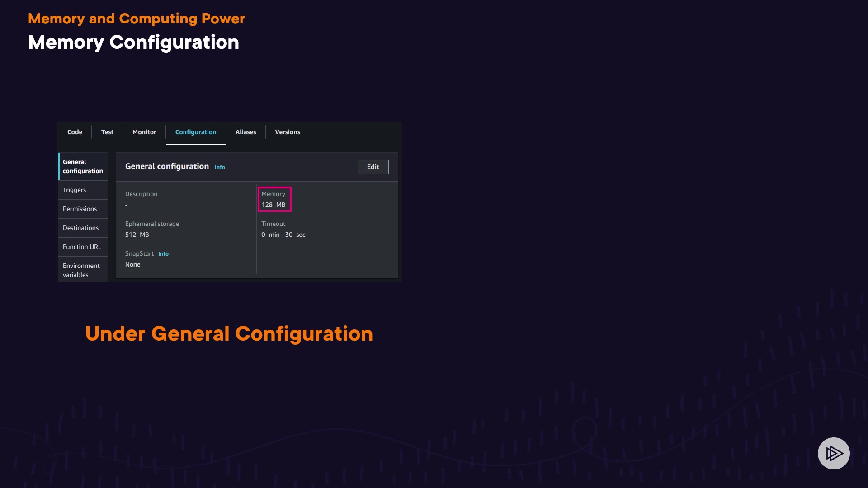Screen dimensions: 868x488
Task: Click the Edit button
Action: coord(373,167)
